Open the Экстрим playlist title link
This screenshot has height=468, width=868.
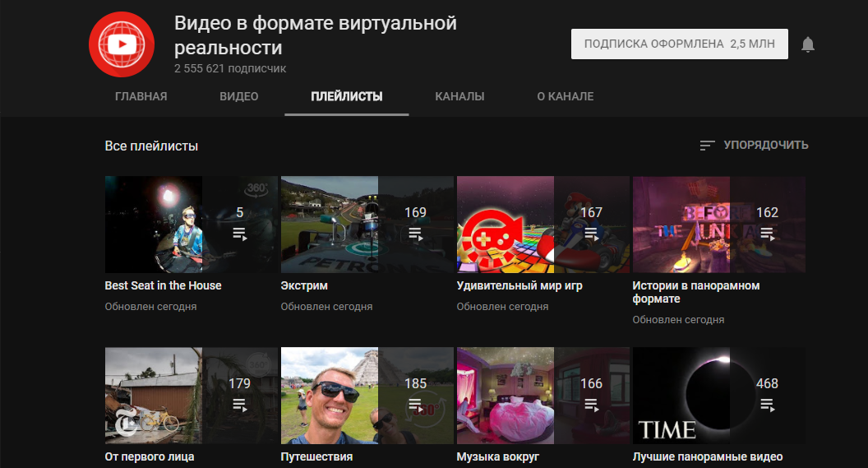[304, 285]
